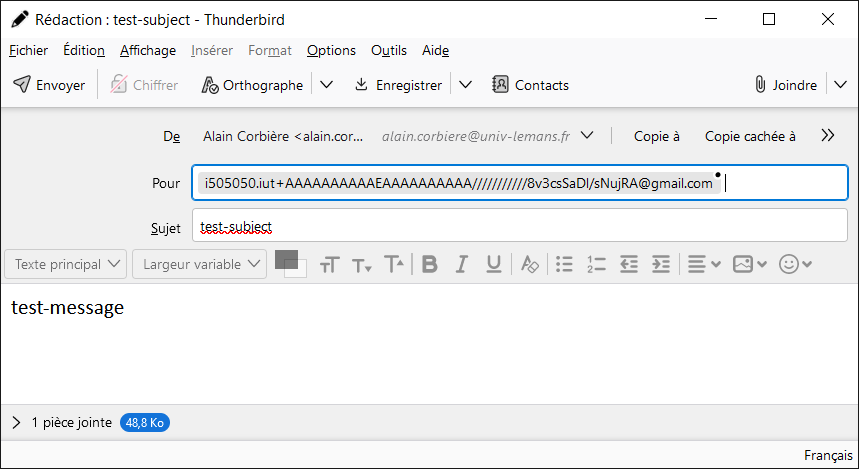Click in the message body at test-message

click(x=67, y=307)
